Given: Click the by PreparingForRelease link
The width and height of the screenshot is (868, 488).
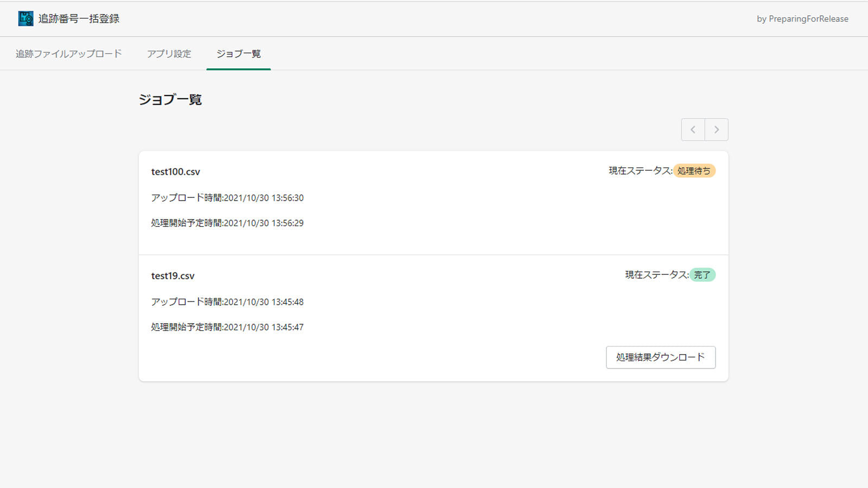Looking at the screenshot, I should 802,18.
